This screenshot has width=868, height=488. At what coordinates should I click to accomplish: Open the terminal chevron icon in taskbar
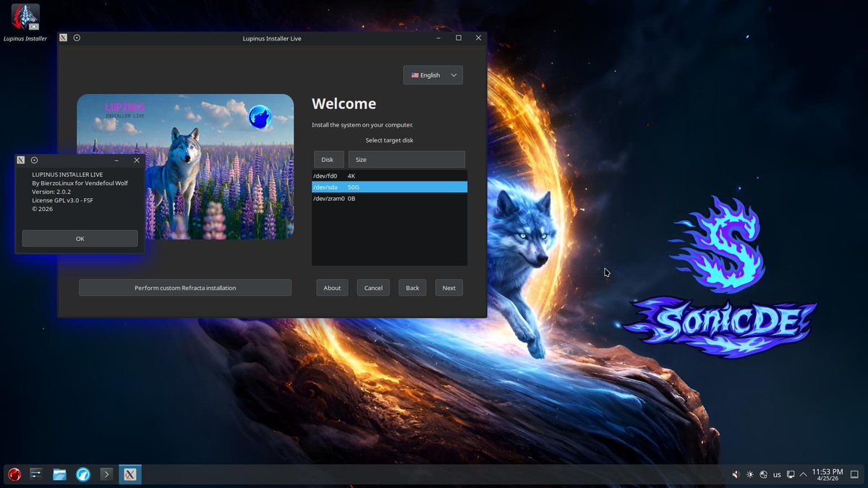[x=106, y=474]
